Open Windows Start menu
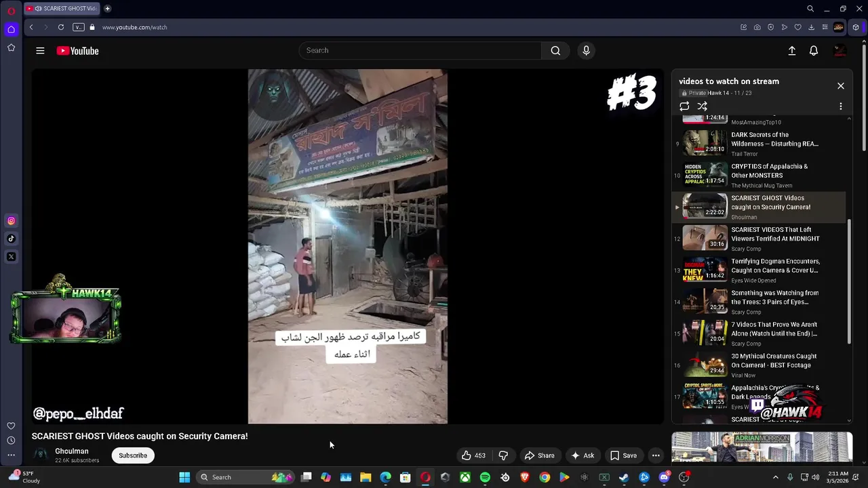This screenshot has width=868, height=488. coord(184,477)
